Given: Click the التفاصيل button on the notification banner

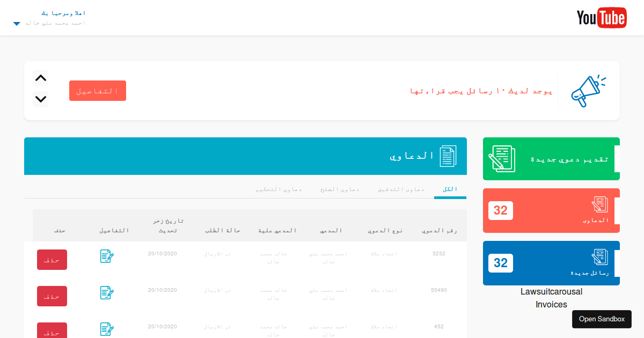Looking at the screenshot, I should (98, 91).
